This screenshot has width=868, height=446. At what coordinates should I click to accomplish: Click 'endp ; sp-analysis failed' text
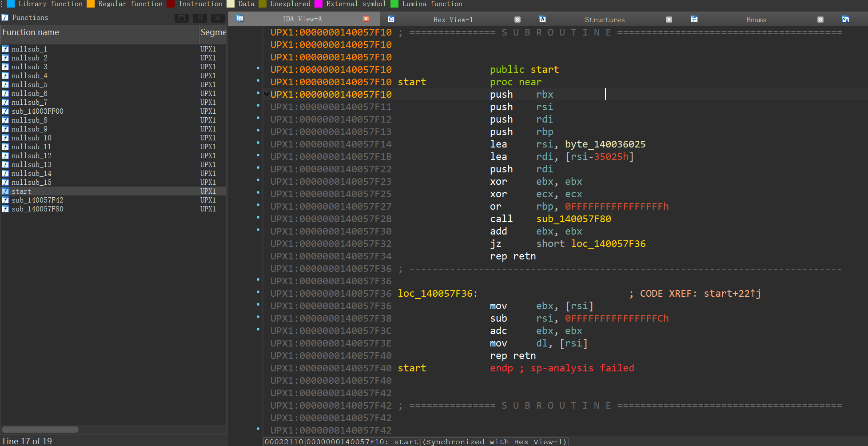point(562,368)
